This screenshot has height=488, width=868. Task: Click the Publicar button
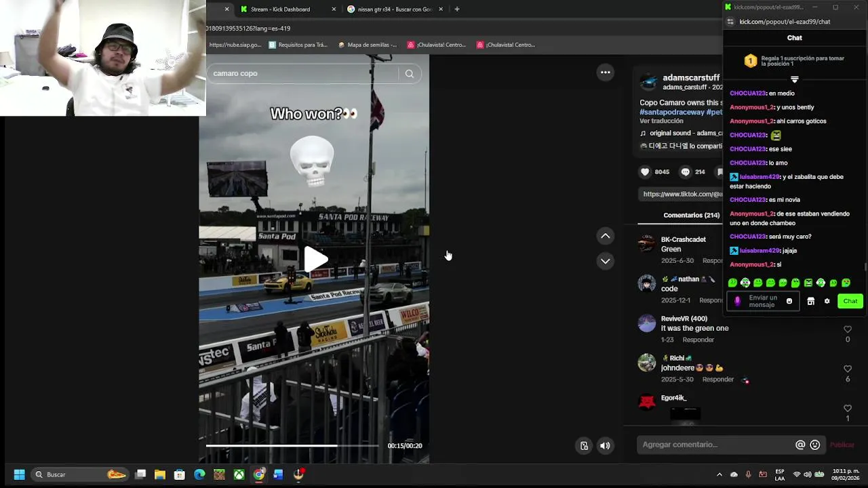(x=842, y=445)
